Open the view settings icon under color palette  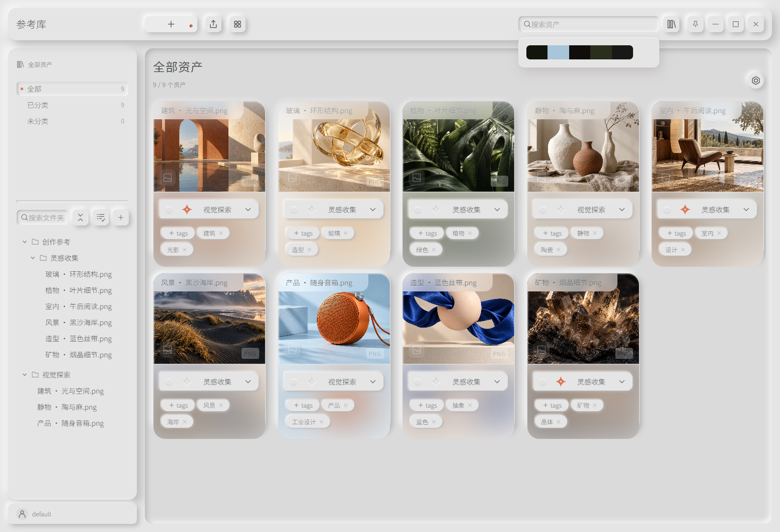[x=756, y=81]
